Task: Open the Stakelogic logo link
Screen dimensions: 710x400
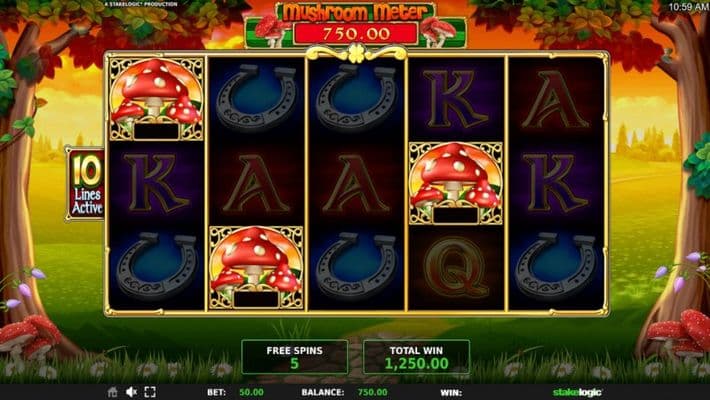Action: [577, 392]
